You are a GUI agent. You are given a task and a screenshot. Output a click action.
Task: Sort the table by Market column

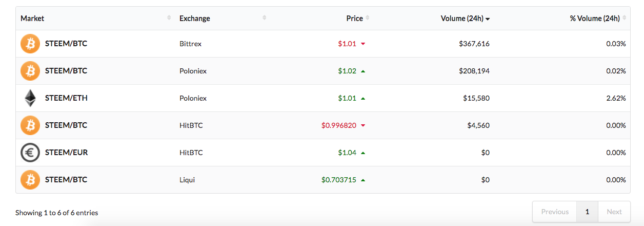tap(32, 18)
